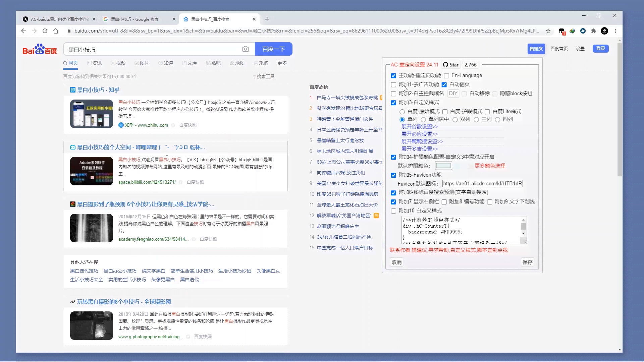
Task: Enable 附加2-自主拦截域名 checkbox
Action: pyautogui.click(x=393, y=94)
